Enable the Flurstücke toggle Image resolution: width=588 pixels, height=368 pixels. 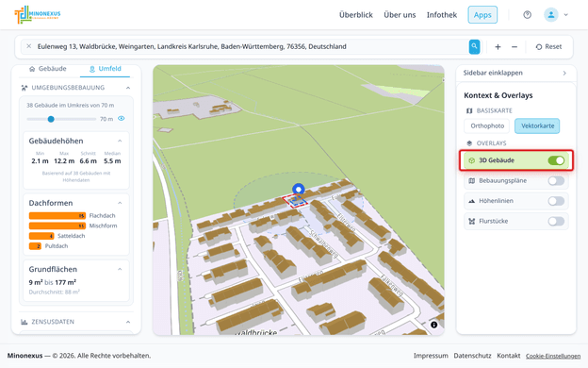(x=556, y=221)
